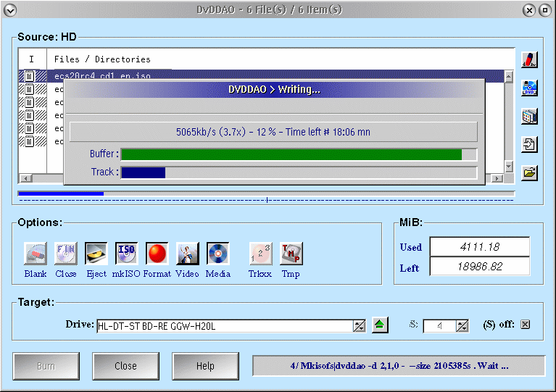The width and height of the screenshot is (556, 392).
Task: Click horizontal scrollbar right arrow
Action: 497,178
